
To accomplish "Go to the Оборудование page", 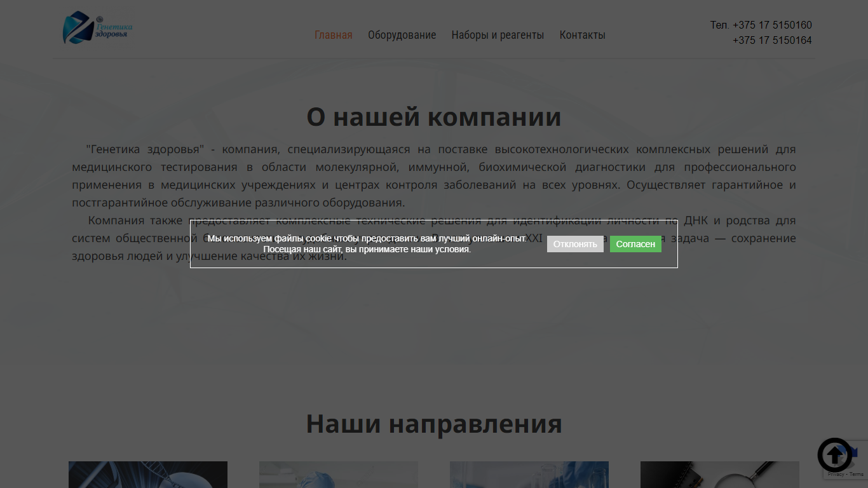I will click(402, 35).
